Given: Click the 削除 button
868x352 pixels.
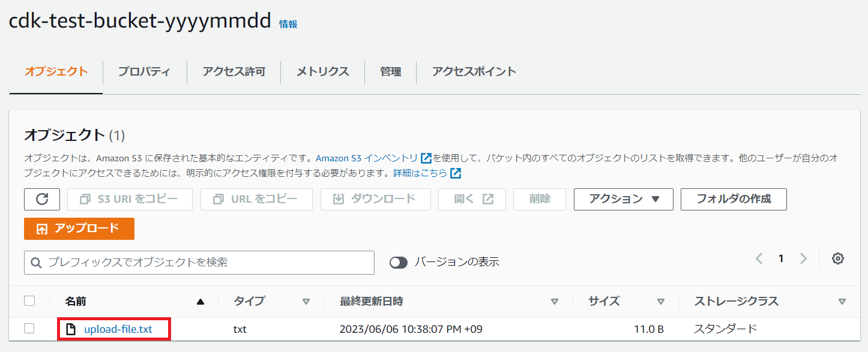Looking at the screenshot, I should 540,199.
